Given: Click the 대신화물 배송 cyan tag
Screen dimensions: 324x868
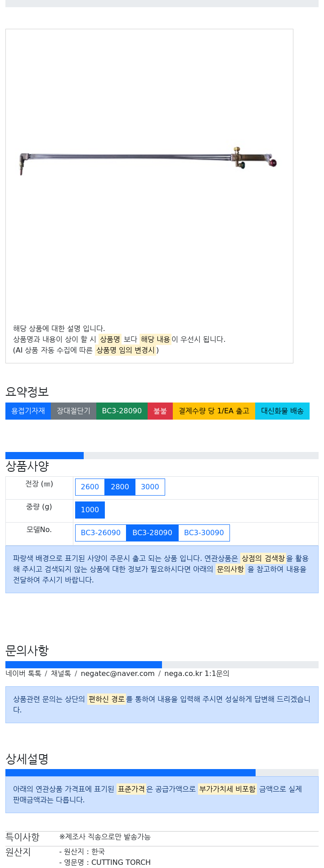Looking at the screenshot, I should 282,411.
